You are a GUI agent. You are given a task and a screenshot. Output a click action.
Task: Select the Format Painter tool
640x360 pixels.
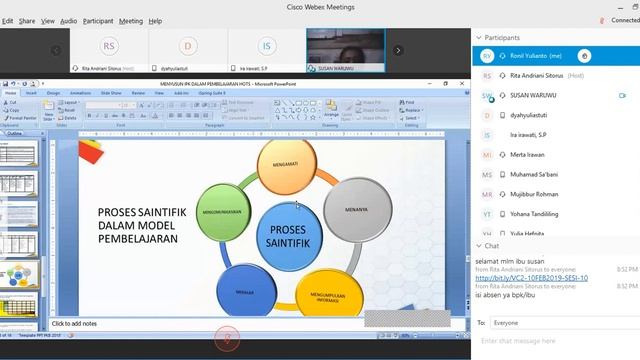(20, 118)
